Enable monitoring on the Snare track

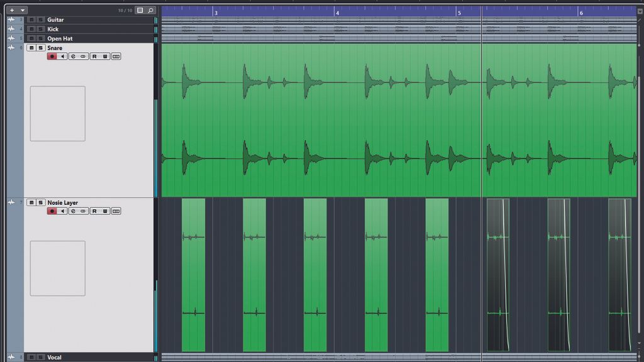64,56
